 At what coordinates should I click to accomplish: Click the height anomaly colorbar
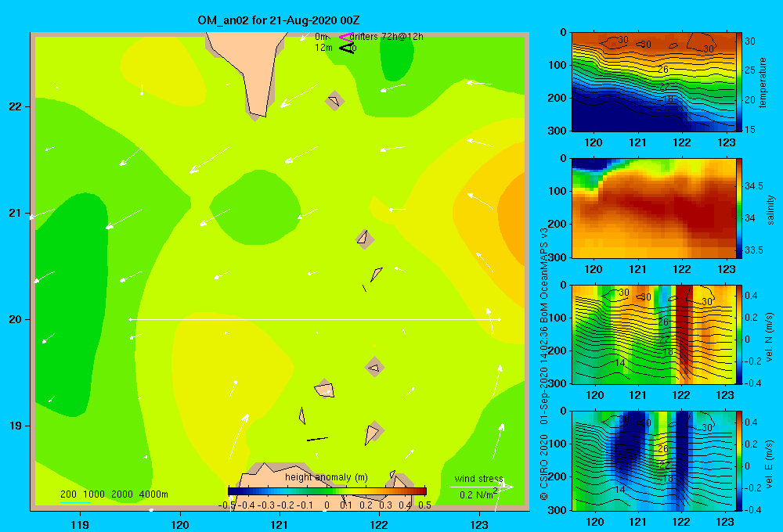pyautogui.click(x=327, y=491)
